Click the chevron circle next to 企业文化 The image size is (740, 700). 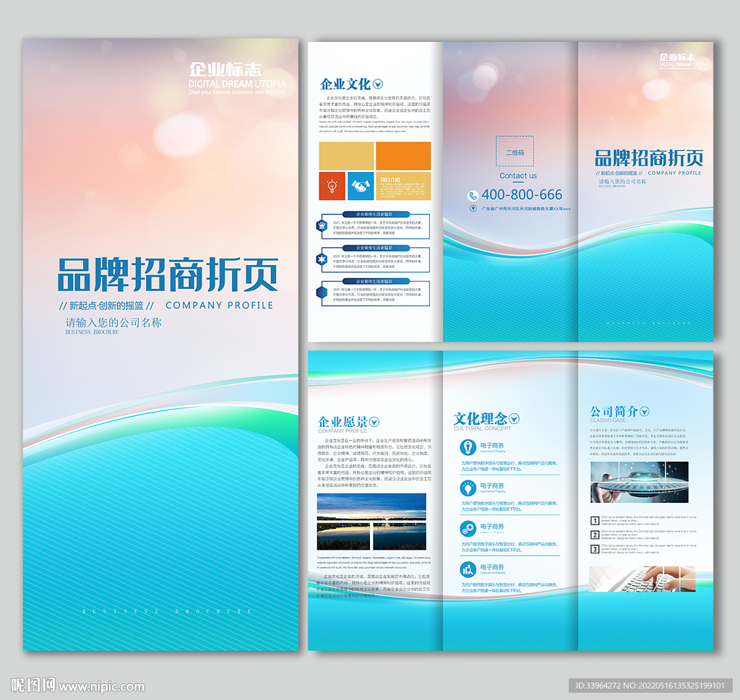tap(377, 84)
